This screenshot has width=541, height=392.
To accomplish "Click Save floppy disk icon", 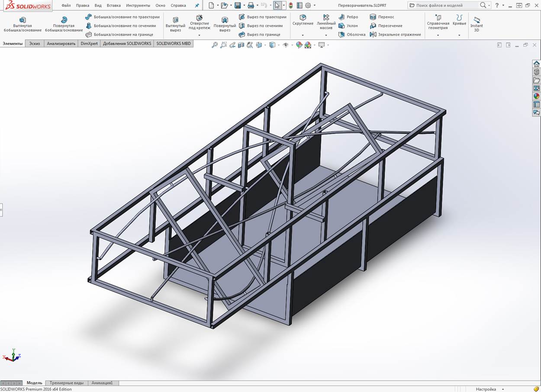I will tap(238, 6).
